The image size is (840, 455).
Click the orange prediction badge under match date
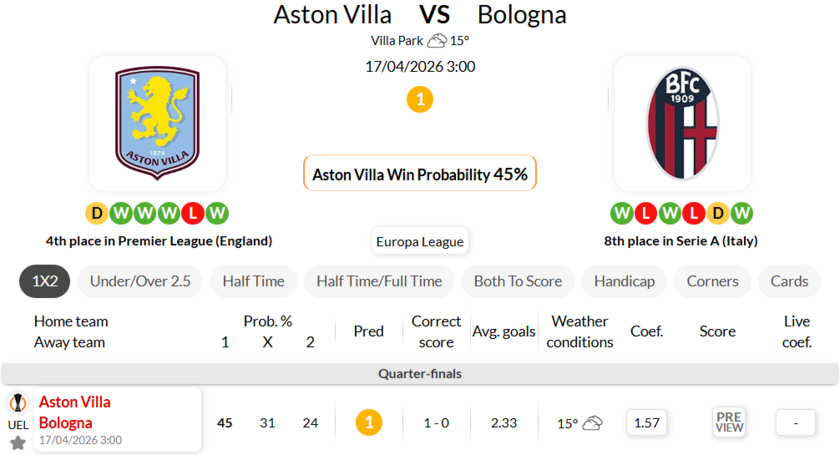point(420,100)
